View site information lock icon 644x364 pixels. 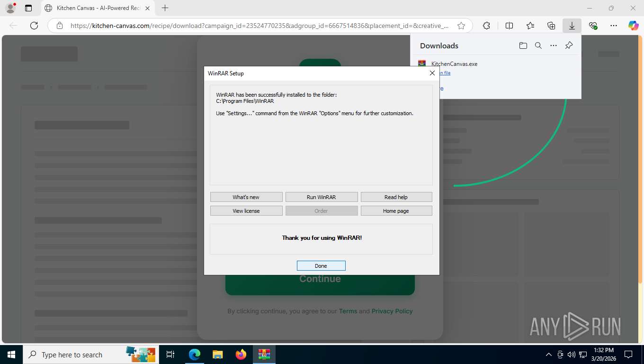tap(59, 26)
